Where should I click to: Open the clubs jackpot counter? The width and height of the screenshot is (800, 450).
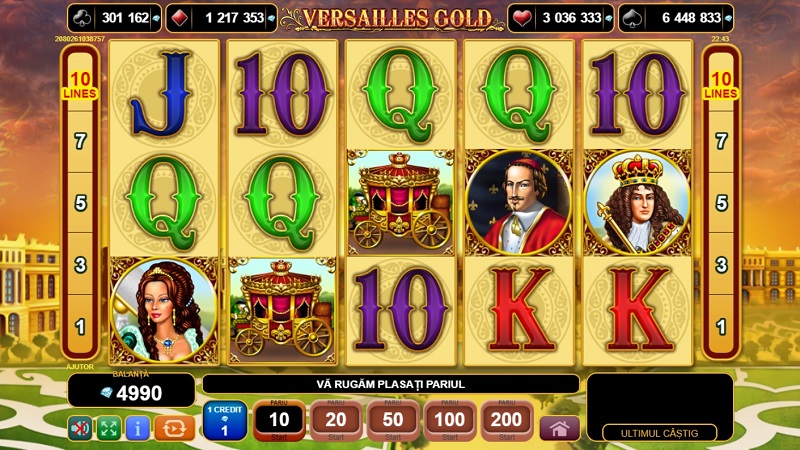[115, 18]
